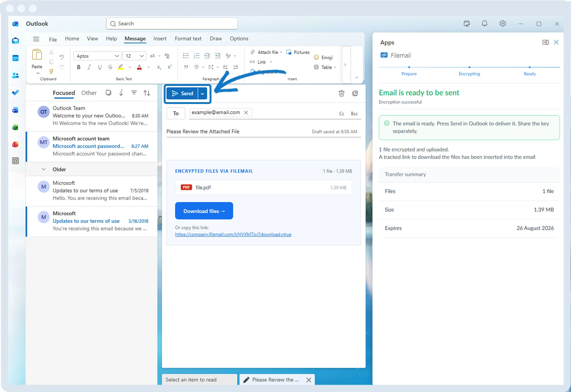
Task: Apply Strikethrough formatting
Action: point(110,67)
